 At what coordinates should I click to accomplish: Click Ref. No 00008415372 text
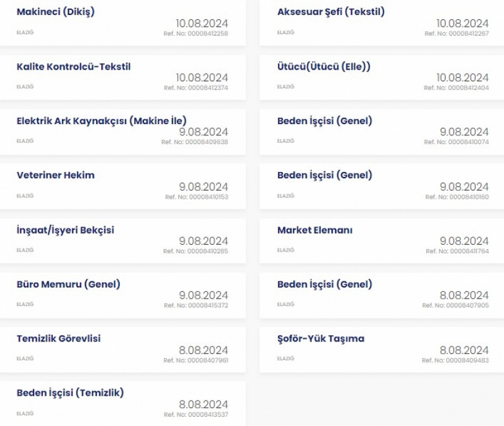196,305
